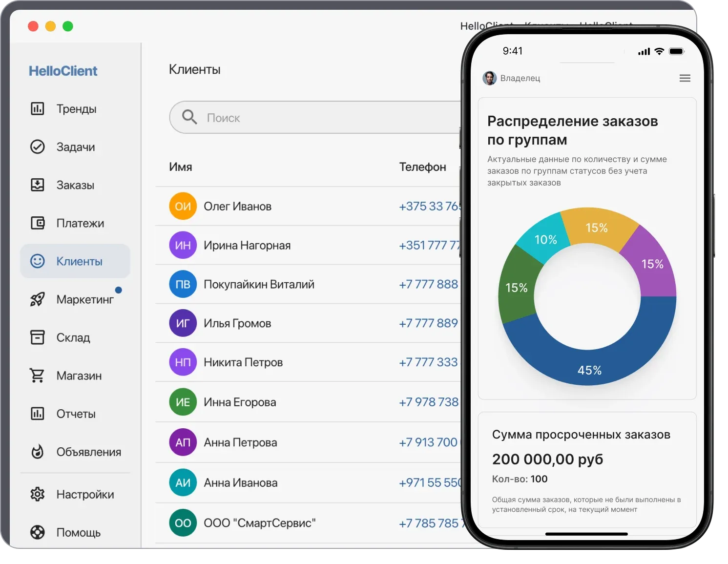
Task: Open Склад using the box icon
Action: coord(38,337)
